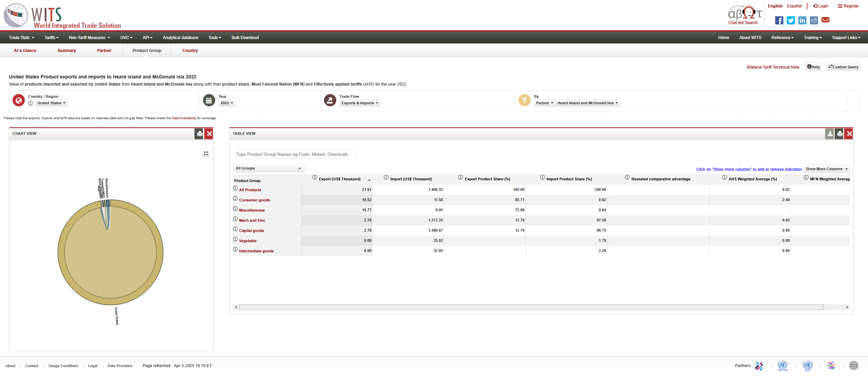Screen dimensions: 868x379
Task: Open the United States country dropdown
Action: click(51, 103)
